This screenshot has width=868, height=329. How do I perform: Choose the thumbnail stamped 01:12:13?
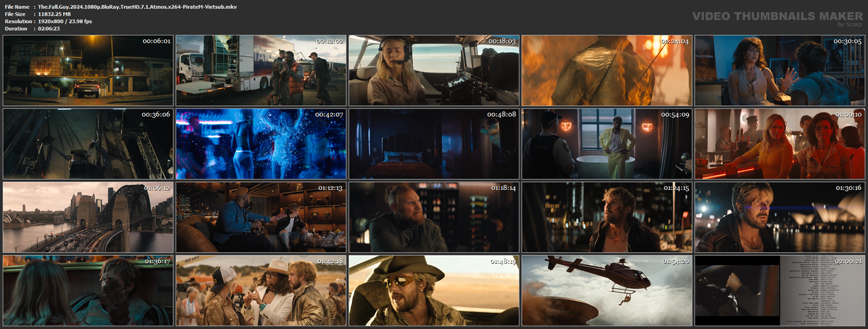pyautogui.click(x=261, y=217)
